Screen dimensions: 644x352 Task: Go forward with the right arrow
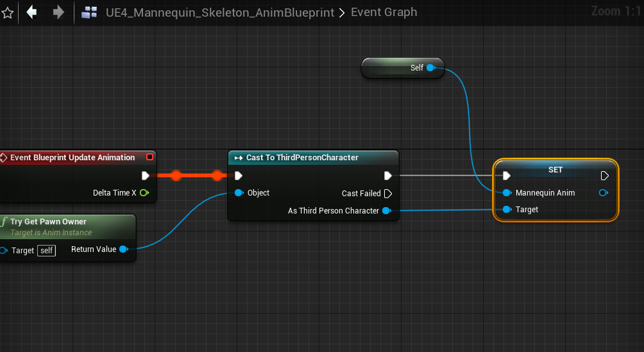pos(59,12)
